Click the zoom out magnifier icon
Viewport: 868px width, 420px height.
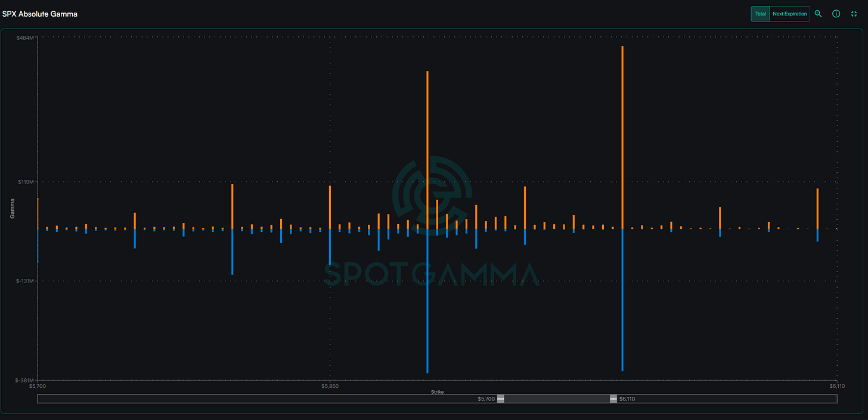coord(818,14)
